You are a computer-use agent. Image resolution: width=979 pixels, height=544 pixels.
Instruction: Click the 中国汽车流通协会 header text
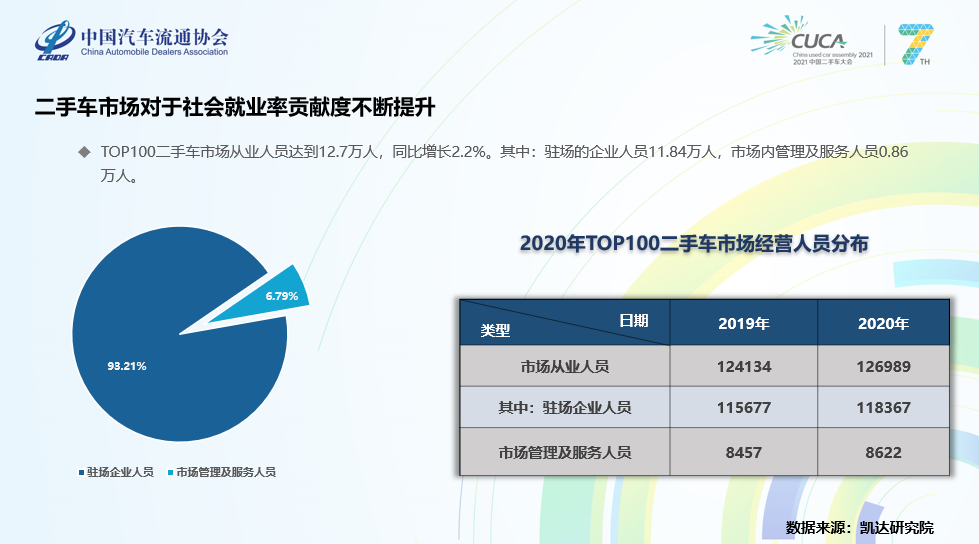[x=155, y=36]
